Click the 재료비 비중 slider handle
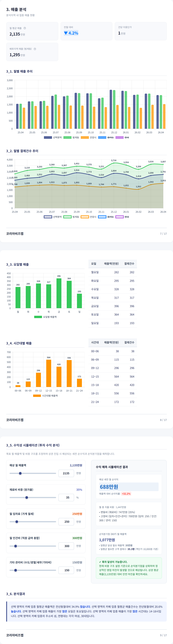The width and height of the screenshot is (173, 644). (x=27, y=498)
